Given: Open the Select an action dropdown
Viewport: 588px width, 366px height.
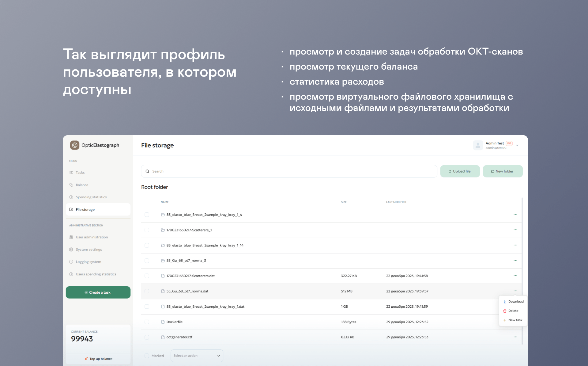Looking at the screenshot, I should coord(197,356).
